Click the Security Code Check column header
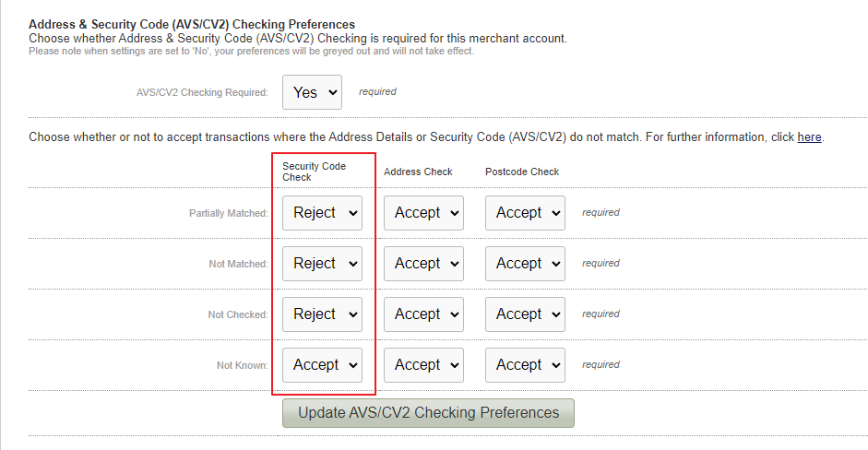 (314, 172)
